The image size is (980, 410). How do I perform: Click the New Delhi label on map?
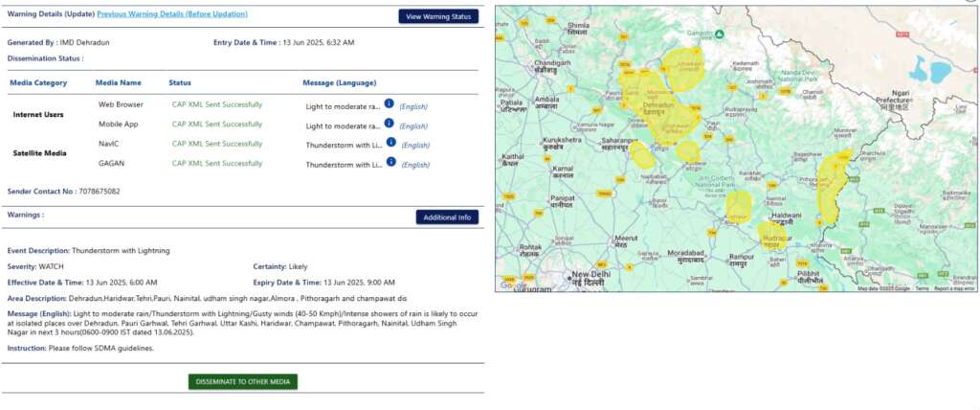point(589,279)
